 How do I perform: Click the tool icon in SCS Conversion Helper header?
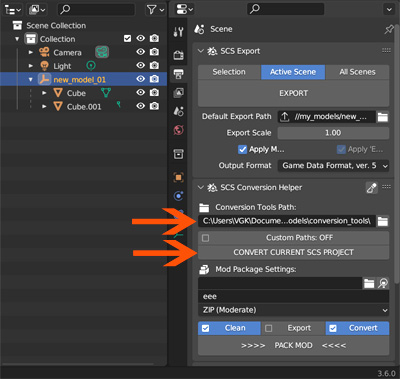(372, 188)
